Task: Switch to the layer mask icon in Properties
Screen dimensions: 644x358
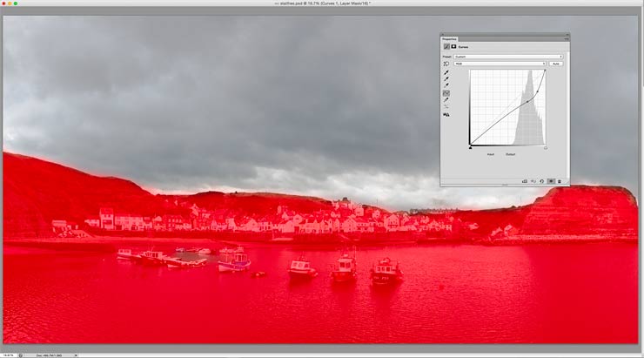Action: pos(453,47)
